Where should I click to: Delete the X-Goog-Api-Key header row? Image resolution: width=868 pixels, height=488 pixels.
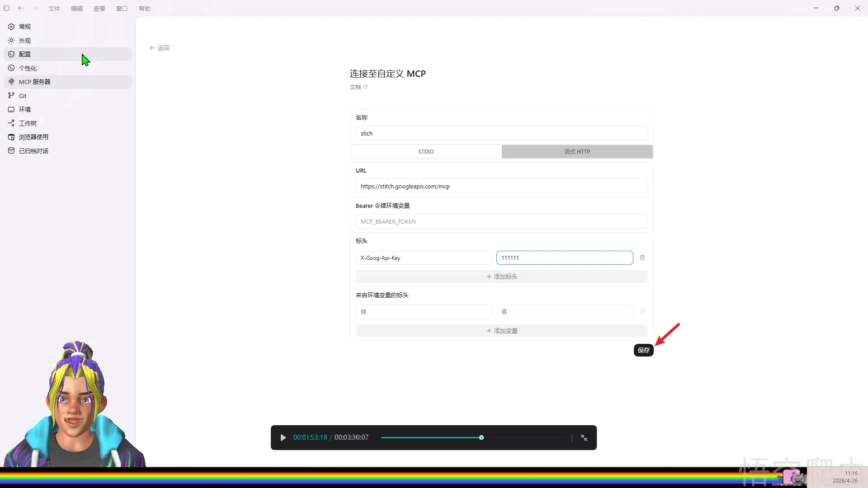tap(642, 258)
